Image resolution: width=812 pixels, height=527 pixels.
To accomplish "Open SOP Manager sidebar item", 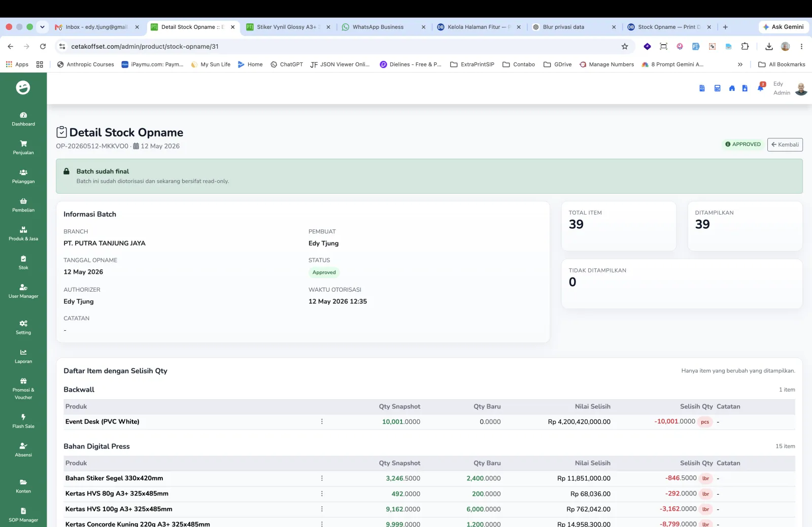I will click(x=23, y=515).
